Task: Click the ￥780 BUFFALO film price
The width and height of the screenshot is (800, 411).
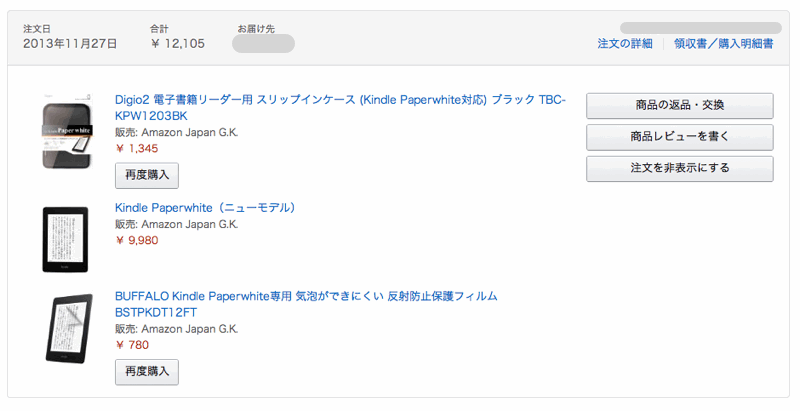Action: tap(132, 345)
